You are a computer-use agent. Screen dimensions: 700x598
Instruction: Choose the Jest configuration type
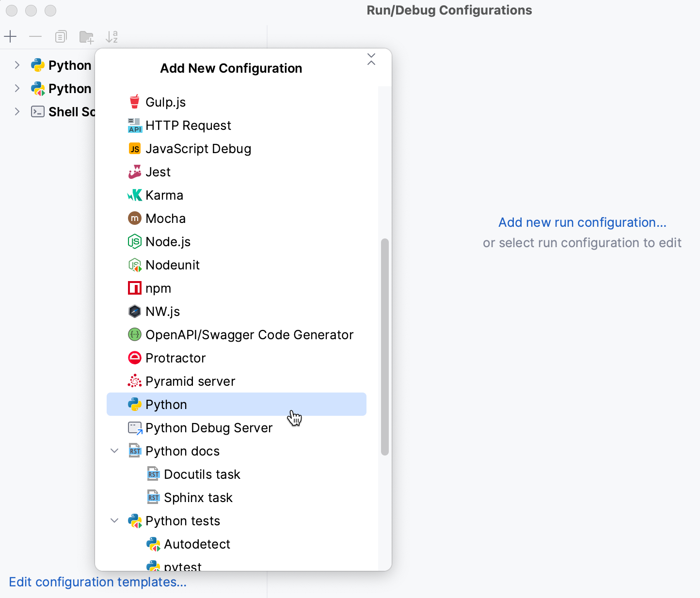pyautogui.click(x=158, y=172)
